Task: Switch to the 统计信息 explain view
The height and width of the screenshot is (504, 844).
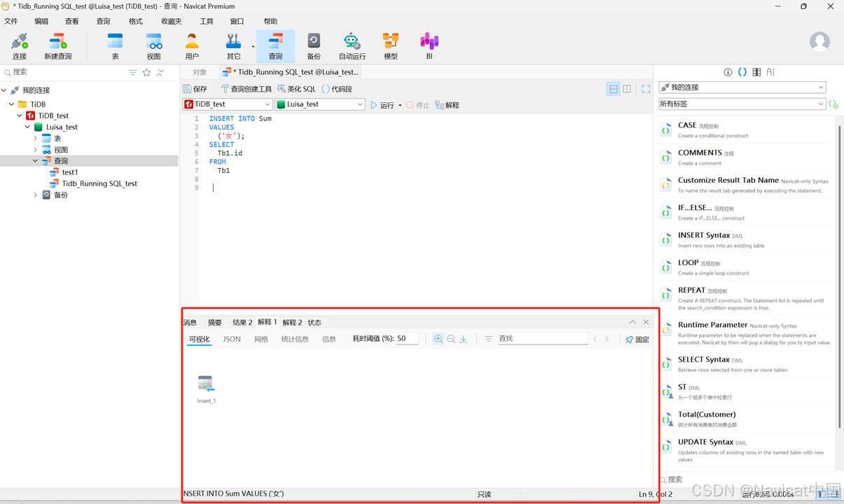Action: 295,339
